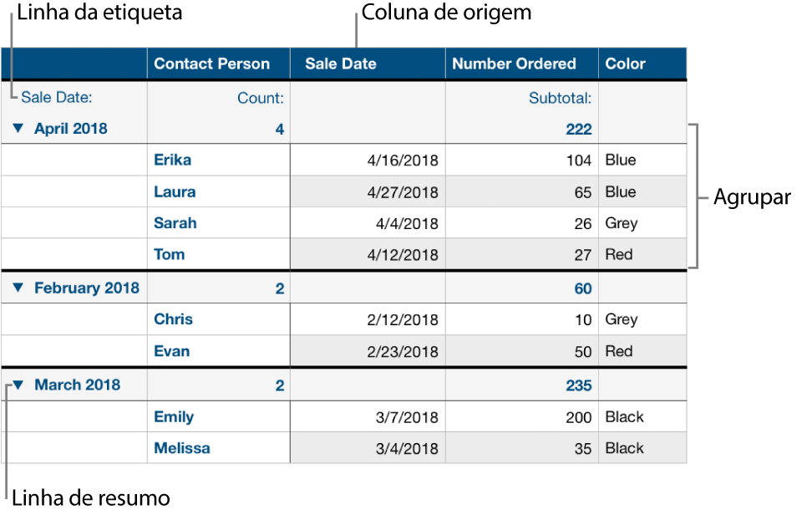The width and height of the screenshot is (812, 520).
Task: Click the Sale Date label row cell
Action: click(x=52, y=97)
